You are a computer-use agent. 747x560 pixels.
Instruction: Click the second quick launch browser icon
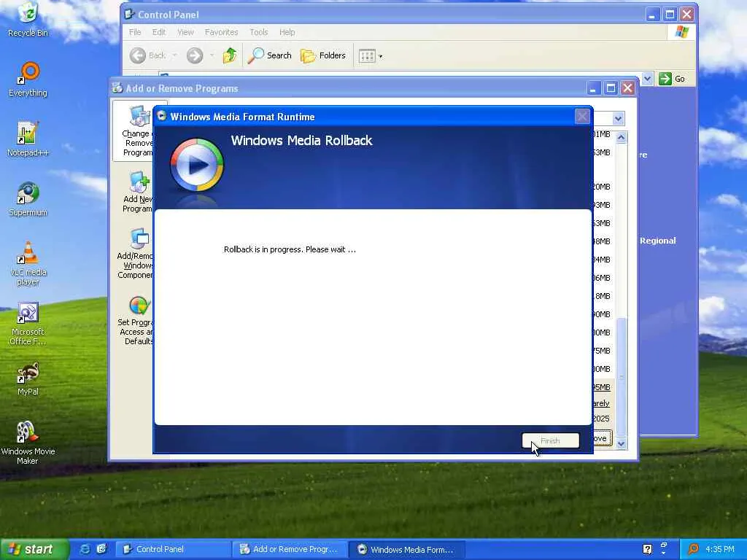(x=101, y=549)
